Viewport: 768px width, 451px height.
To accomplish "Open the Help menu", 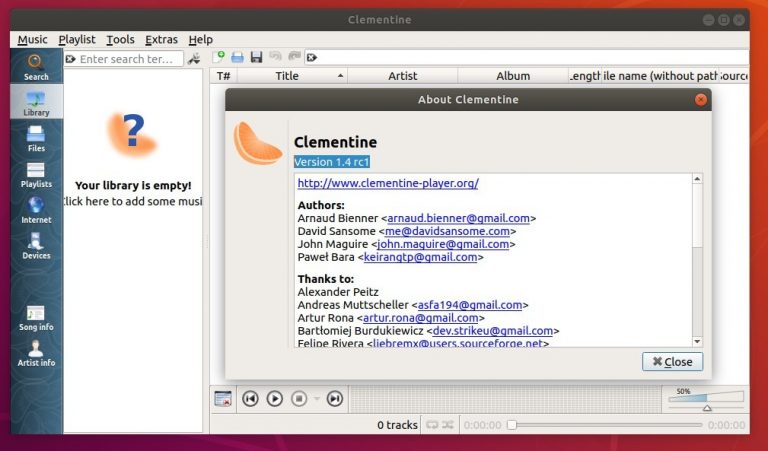I will 200,40.
